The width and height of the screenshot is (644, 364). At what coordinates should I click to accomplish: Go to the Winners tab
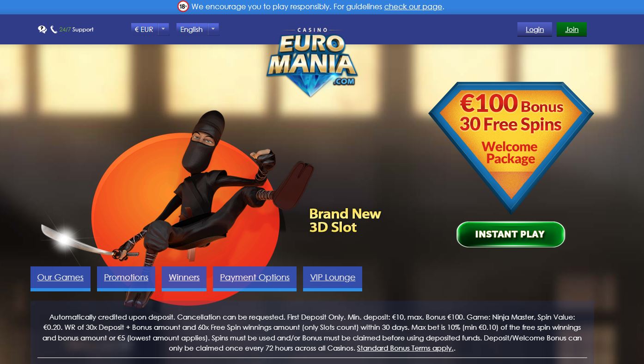point(184,278)
